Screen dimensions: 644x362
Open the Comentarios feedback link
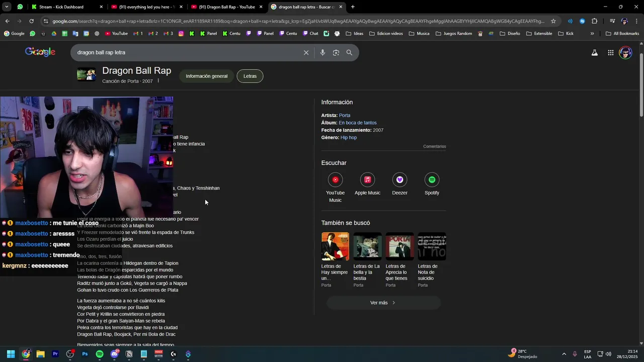[x=435, y=147]
